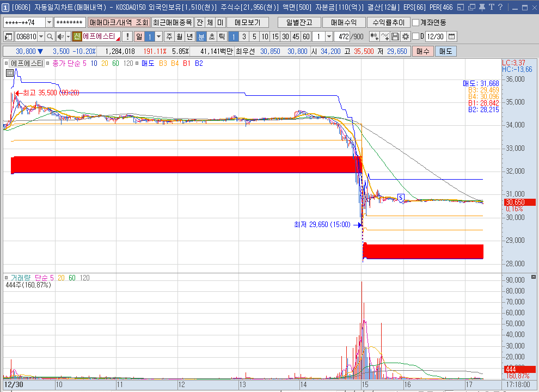This screenshot has height=392, width=539.
Task: Click the 매매마크/내역 조회 button
Action: (x=119, y=22)
